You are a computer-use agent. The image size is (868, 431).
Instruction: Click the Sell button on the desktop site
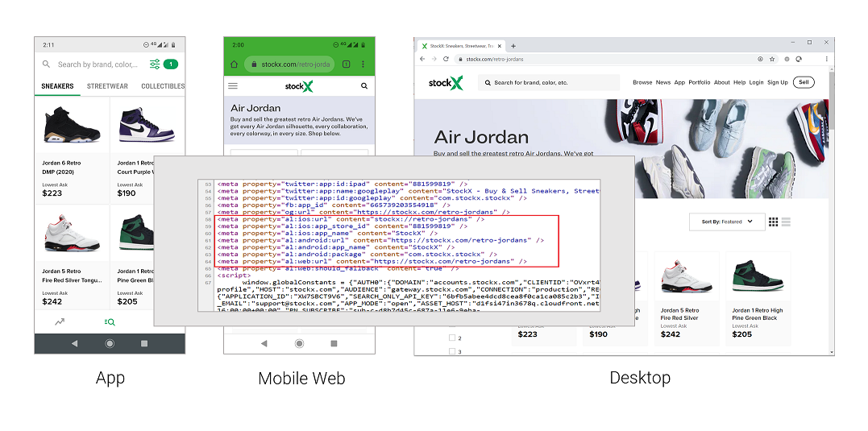pos(804,82)
